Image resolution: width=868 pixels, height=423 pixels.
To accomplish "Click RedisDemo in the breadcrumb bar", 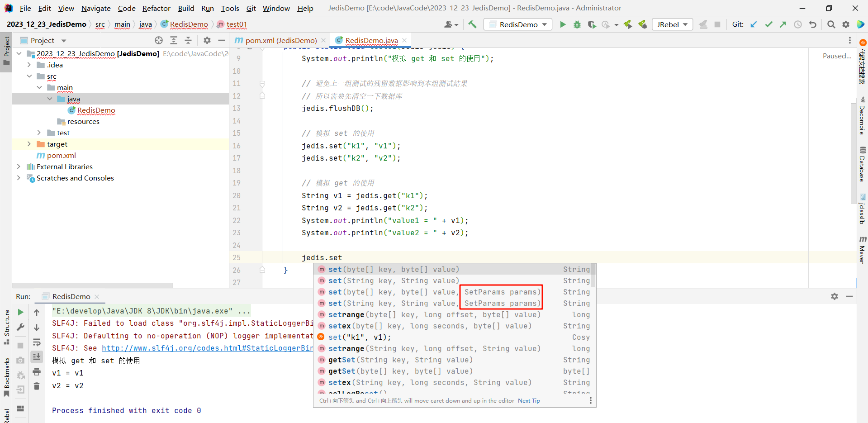I will point(189,24).
